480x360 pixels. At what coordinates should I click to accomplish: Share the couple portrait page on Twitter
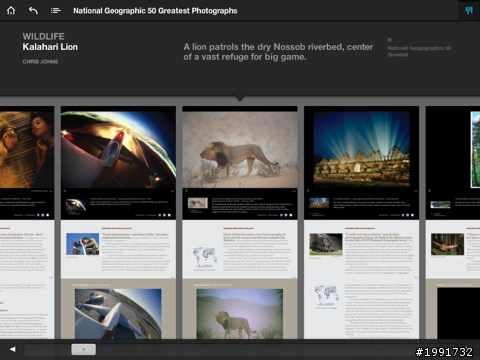[x=43, y=215]
